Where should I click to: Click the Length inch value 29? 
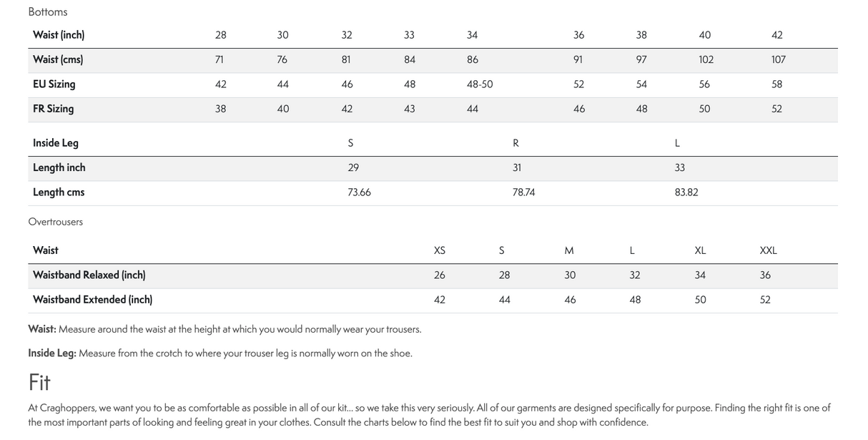[x=353, y=167]
